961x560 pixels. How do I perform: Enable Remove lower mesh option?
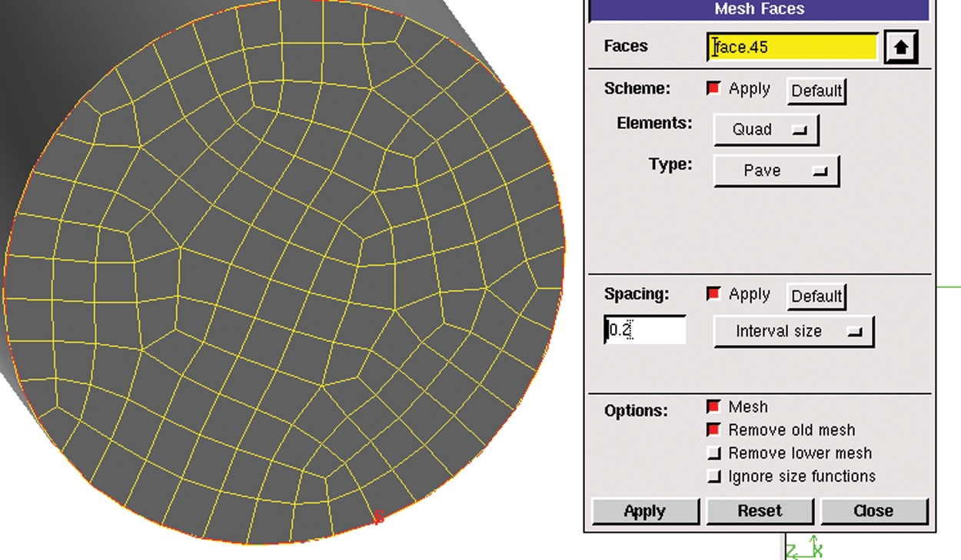713,453
